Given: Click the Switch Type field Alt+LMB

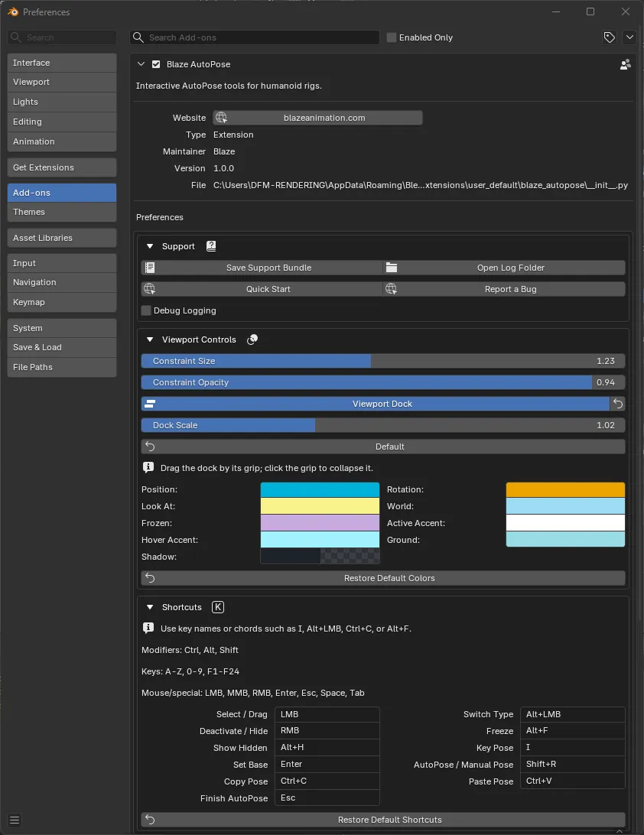Looking at the screenshot, I should point(573,714).
